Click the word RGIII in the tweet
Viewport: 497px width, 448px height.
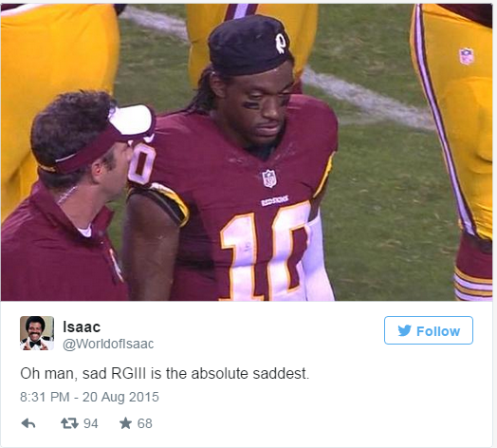tap(128, 373)
